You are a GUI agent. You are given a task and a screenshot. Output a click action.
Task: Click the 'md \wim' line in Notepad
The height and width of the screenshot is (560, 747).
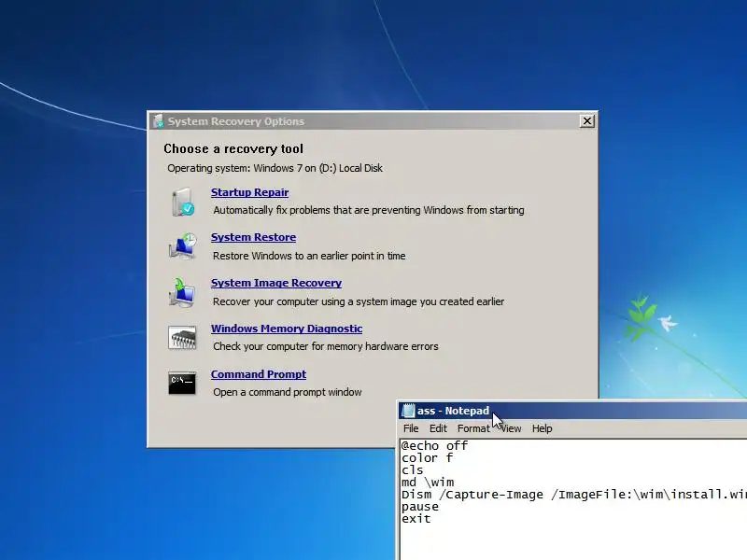coord(428,483)
